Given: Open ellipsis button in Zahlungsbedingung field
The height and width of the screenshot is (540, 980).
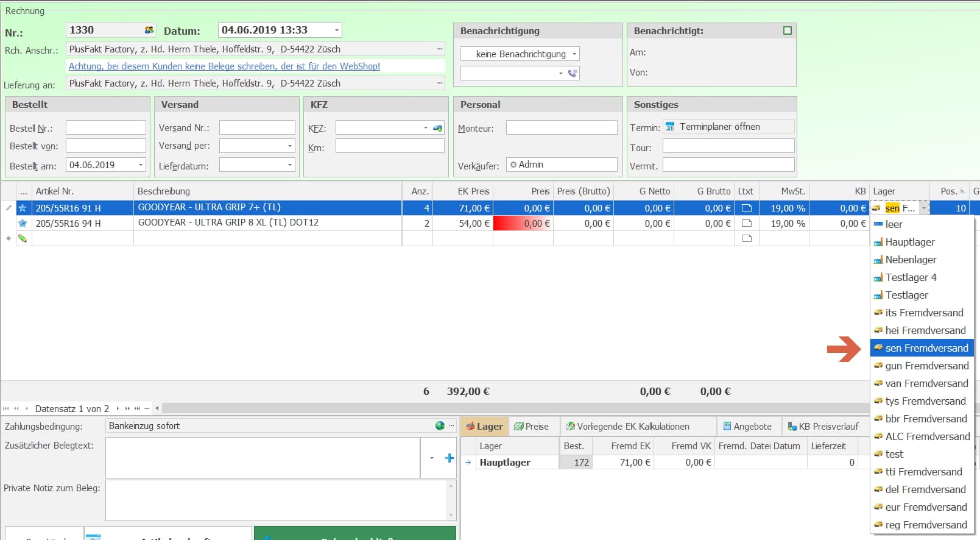Looking at the screenshot, I should coord(451,426).
